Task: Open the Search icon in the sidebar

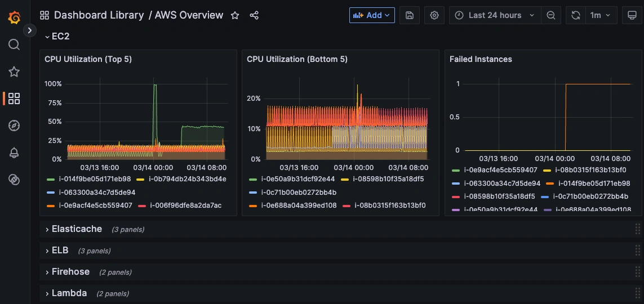Action: tap(14, 44)
